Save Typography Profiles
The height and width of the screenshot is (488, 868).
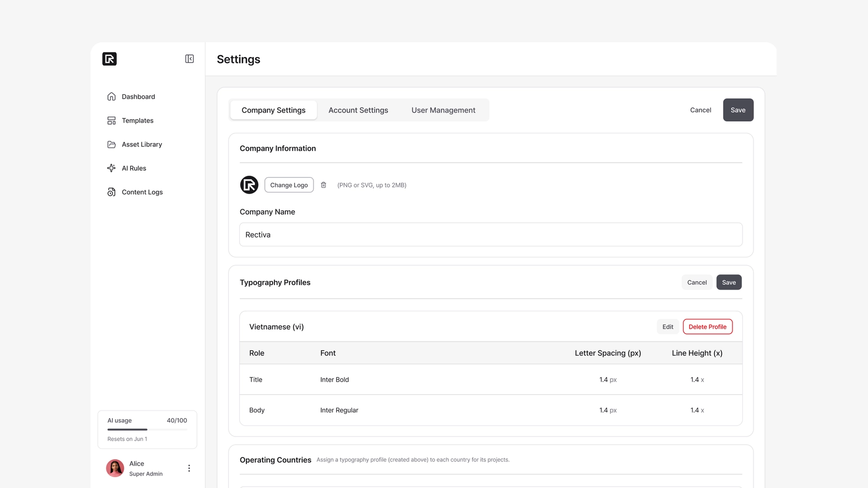tap(729, 282)
